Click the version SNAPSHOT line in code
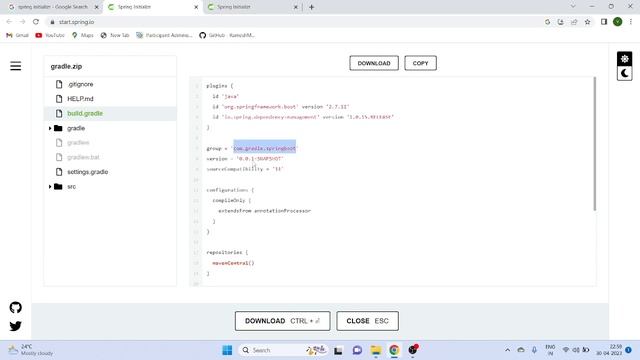 [x=244, y=159]
